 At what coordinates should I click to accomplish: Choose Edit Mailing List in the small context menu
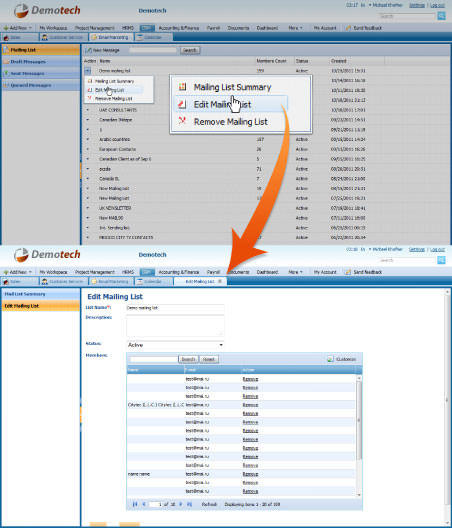(x=115, y=90)
